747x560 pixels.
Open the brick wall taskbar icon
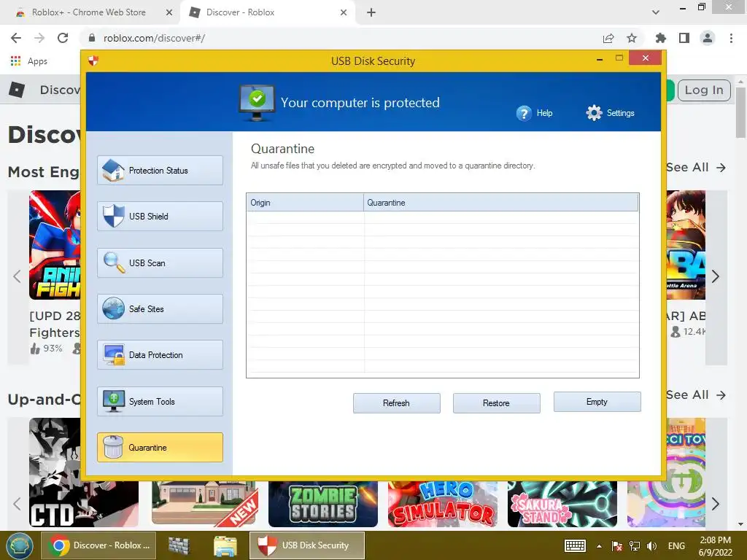(x=179, y=545)
